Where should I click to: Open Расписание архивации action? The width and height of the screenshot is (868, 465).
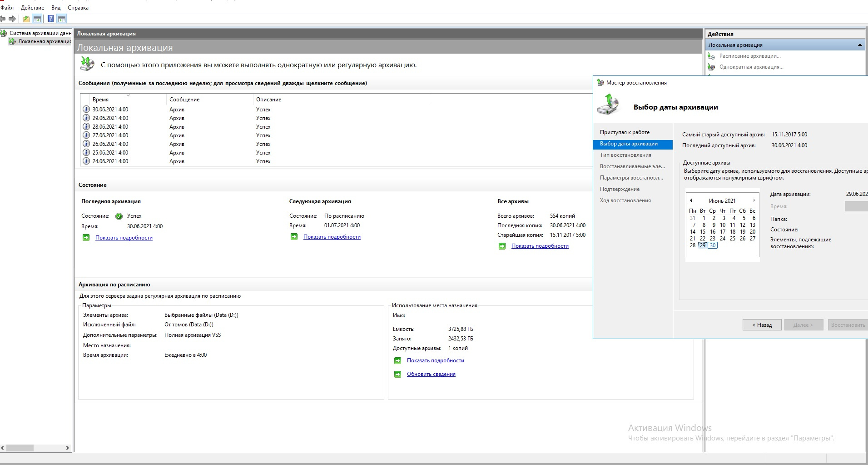tap(750, 56)
